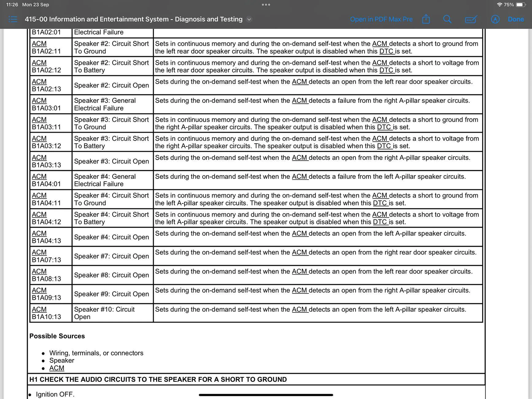Tap the ACM link above B1A03:13
Screen dimensions: 532x399
coord(39,158)
